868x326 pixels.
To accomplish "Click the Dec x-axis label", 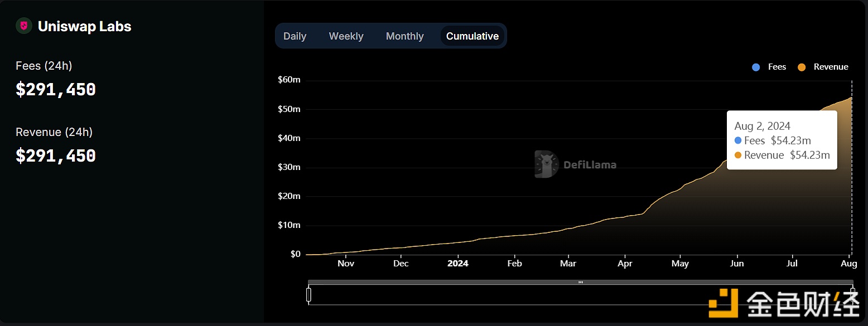I will click(401, 263).
